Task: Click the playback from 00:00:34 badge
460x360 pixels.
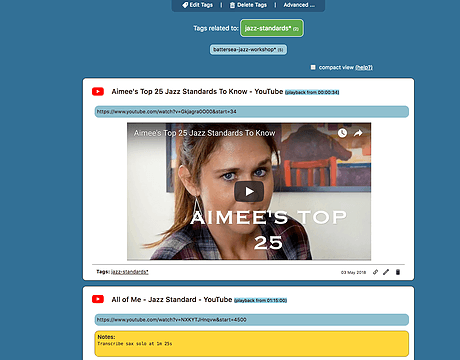Action: click(x=312, y=92)
